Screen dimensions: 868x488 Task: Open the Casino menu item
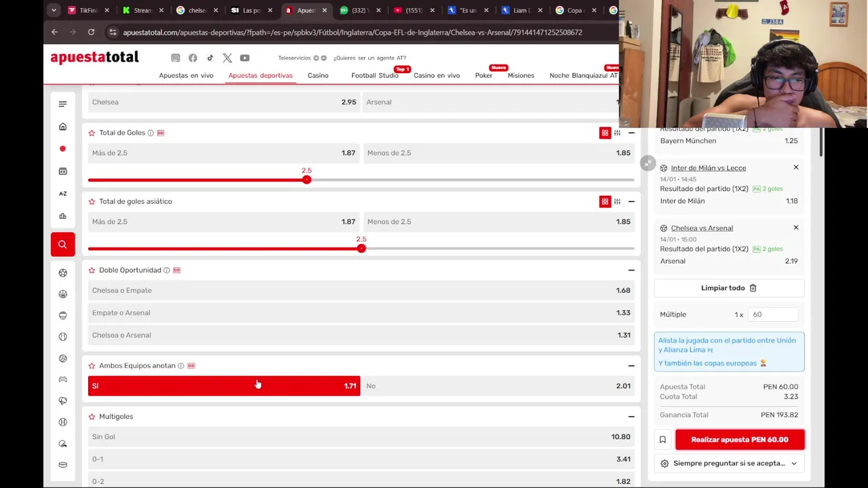tap(317, 75)
